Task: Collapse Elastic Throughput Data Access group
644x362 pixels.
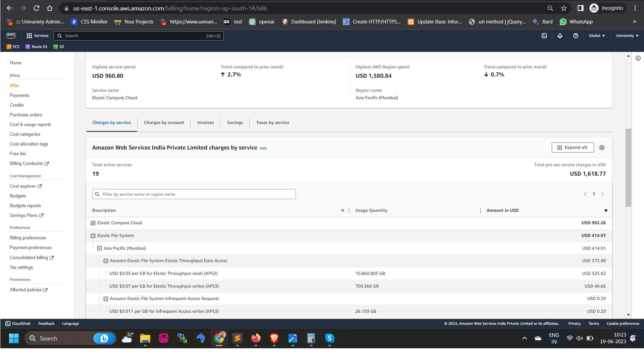Action: point(106,261)
